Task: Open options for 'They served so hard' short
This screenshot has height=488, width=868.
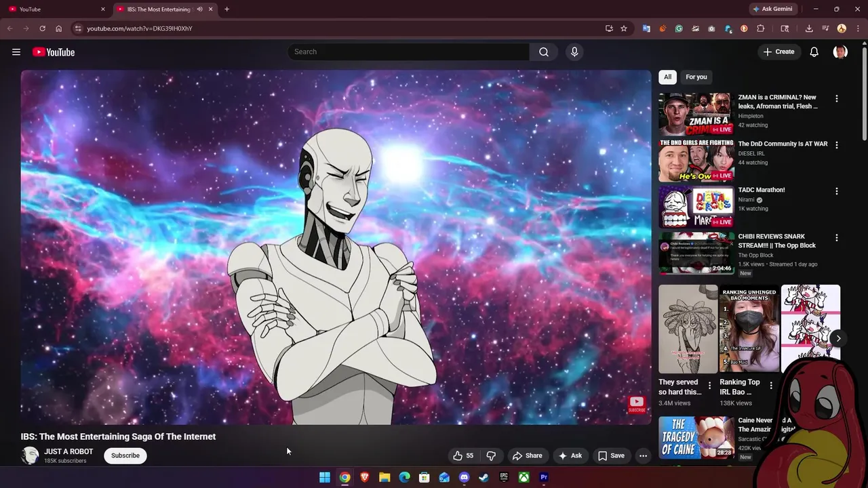Action: (x=710, y=386)
